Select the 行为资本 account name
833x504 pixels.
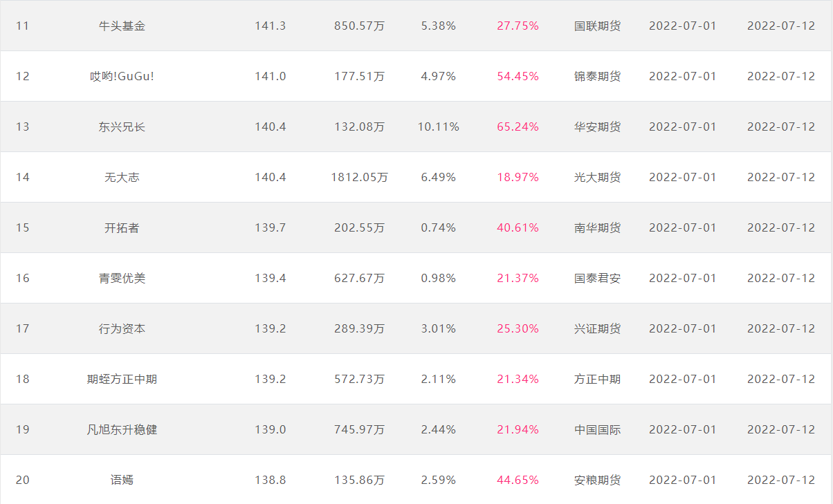(122, 328)
